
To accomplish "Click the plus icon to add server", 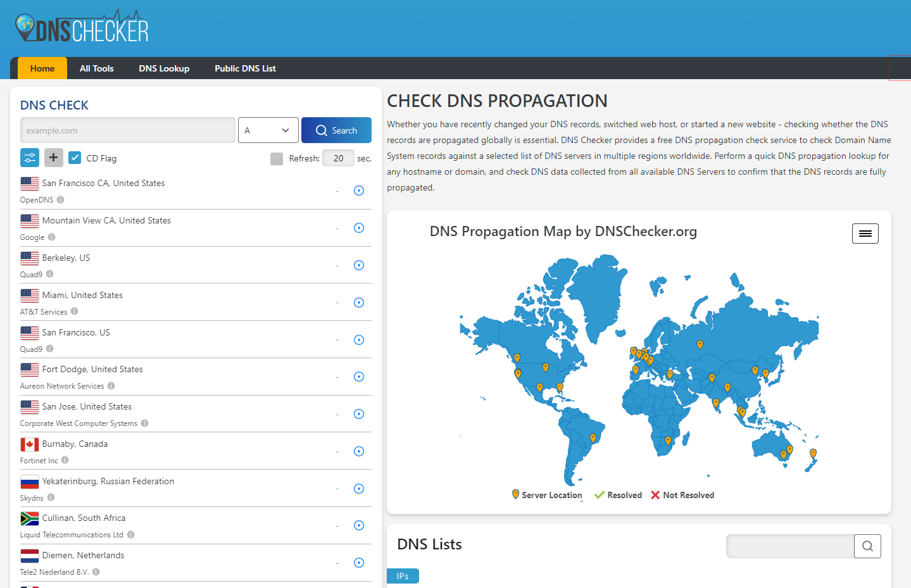I will coord(54,158).
